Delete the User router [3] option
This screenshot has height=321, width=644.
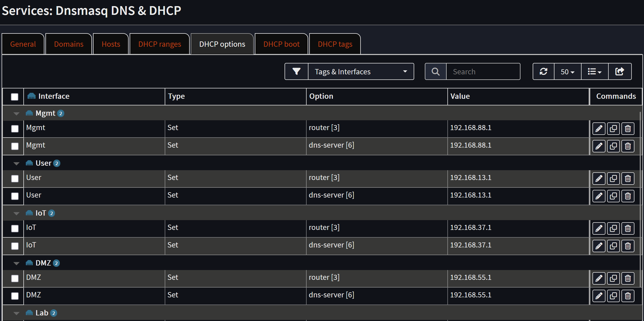click(628, 178)
